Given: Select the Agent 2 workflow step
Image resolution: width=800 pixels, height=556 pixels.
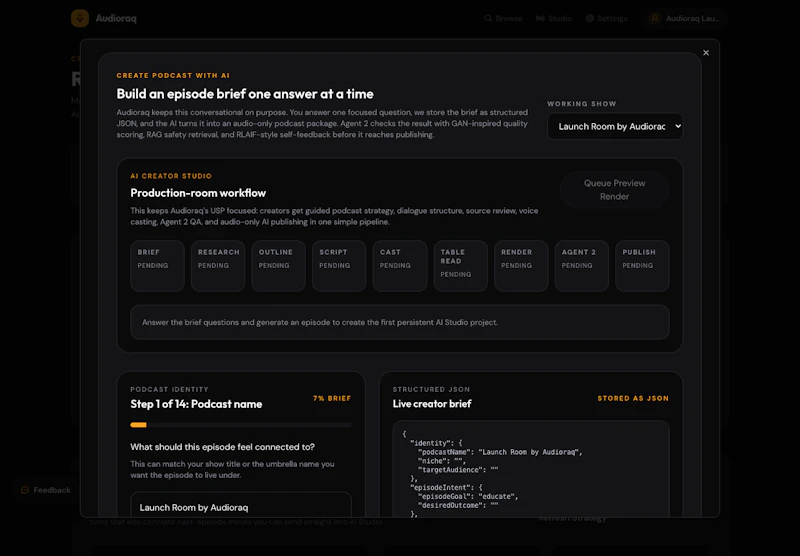Looking at the screenshot, I should (582, 266).
